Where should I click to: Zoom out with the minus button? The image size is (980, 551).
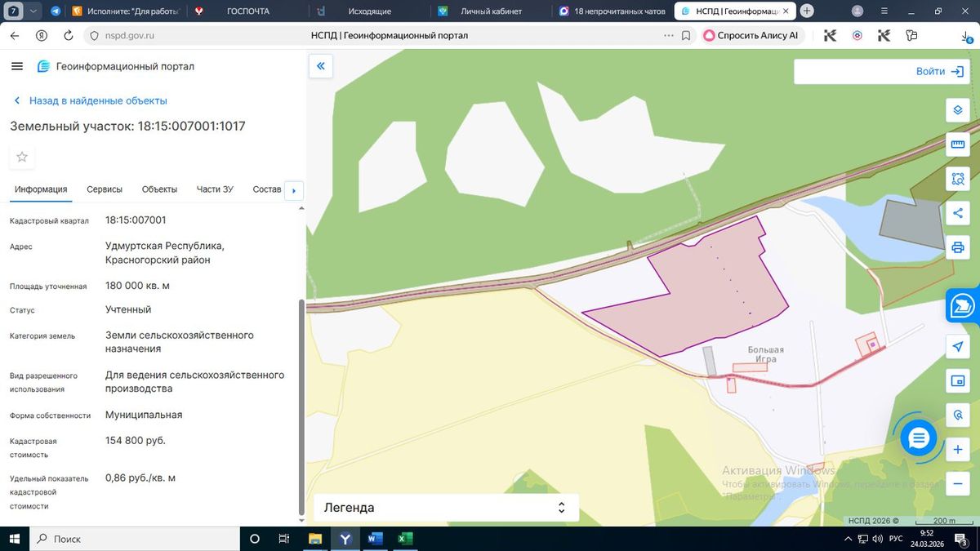click(958, 484)
